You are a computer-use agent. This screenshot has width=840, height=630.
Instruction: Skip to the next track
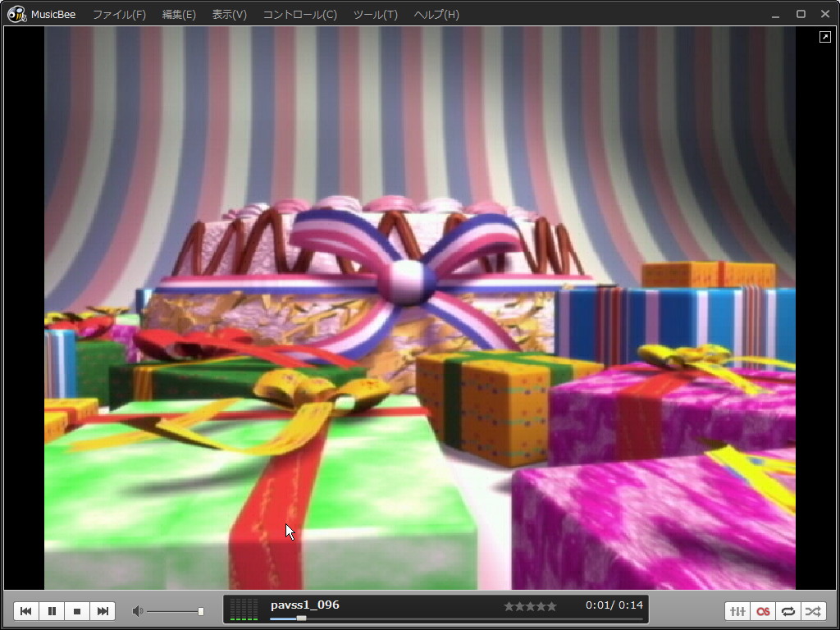(103, 611)
